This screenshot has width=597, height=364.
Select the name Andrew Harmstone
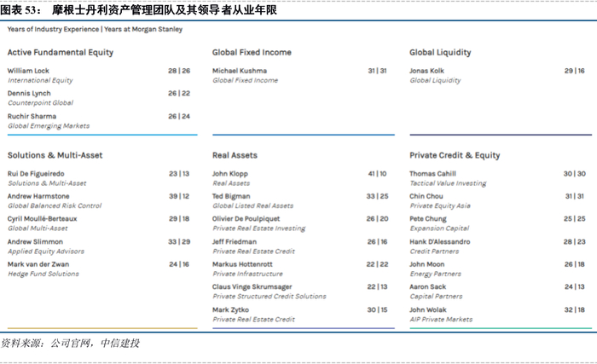coord(38,196)
